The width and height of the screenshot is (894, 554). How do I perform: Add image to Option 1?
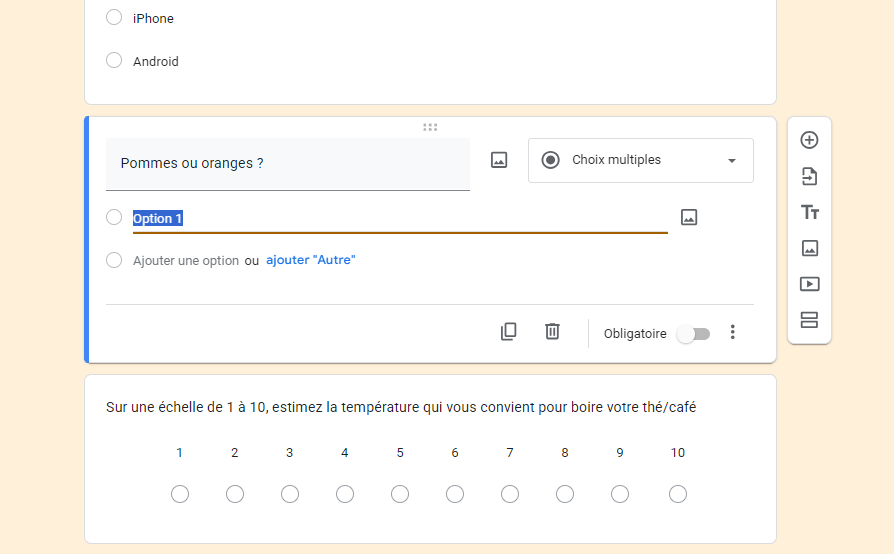689,217
